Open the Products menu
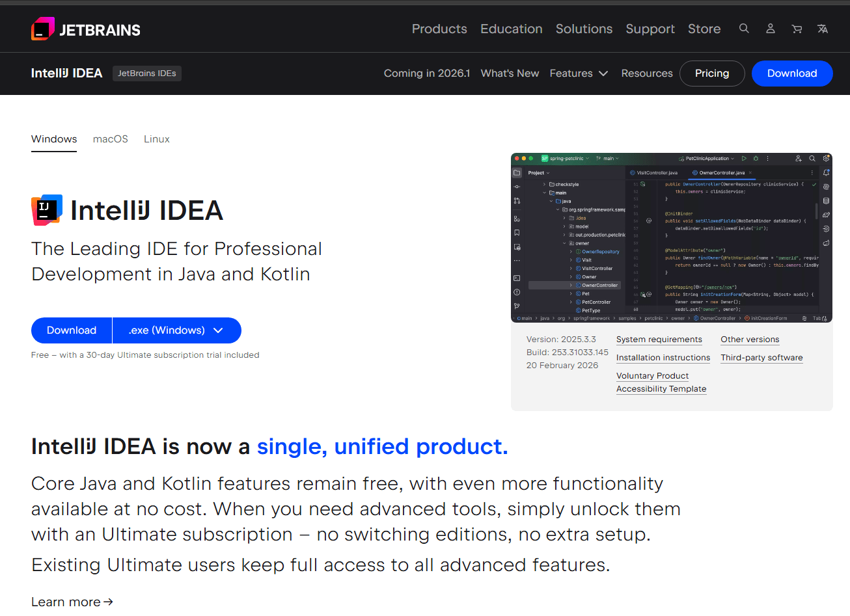The image size is (850, 616). click(439, 29)
